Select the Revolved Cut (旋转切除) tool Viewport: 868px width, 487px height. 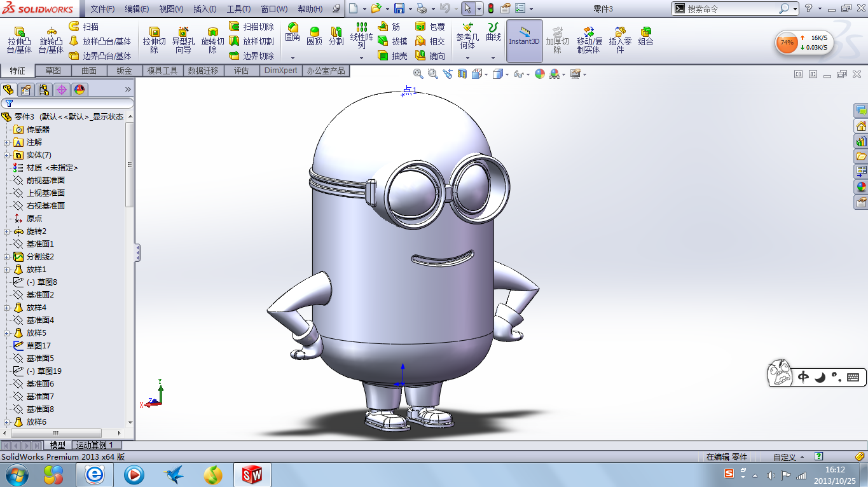213,40
